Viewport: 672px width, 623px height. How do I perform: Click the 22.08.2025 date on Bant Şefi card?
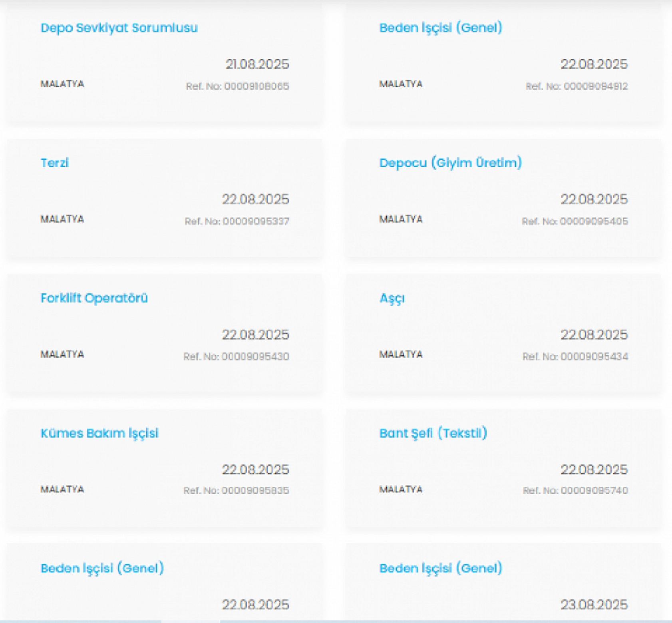tap(594, 470)
